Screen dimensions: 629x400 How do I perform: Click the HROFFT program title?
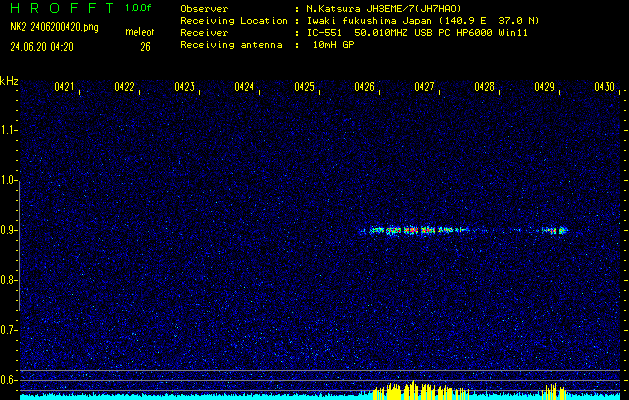[x=62, y=8]
